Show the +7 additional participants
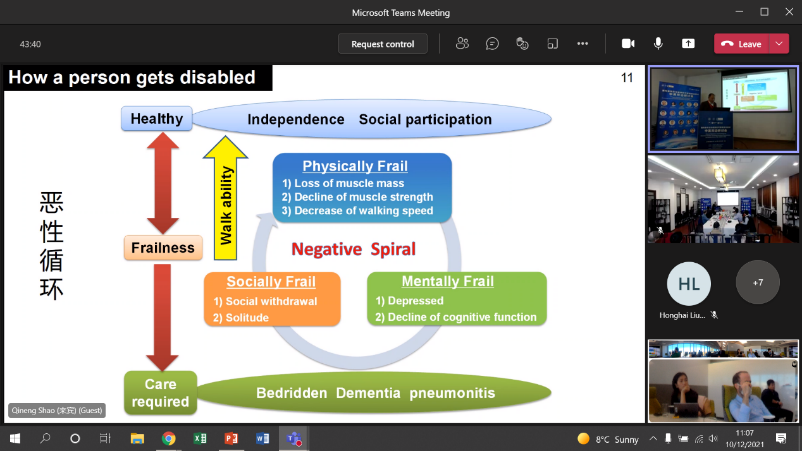The image size is (802, 451). (757, 283)
